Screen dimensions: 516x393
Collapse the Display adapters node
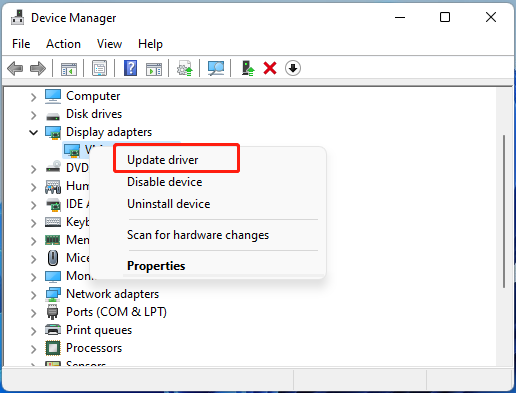33,133
